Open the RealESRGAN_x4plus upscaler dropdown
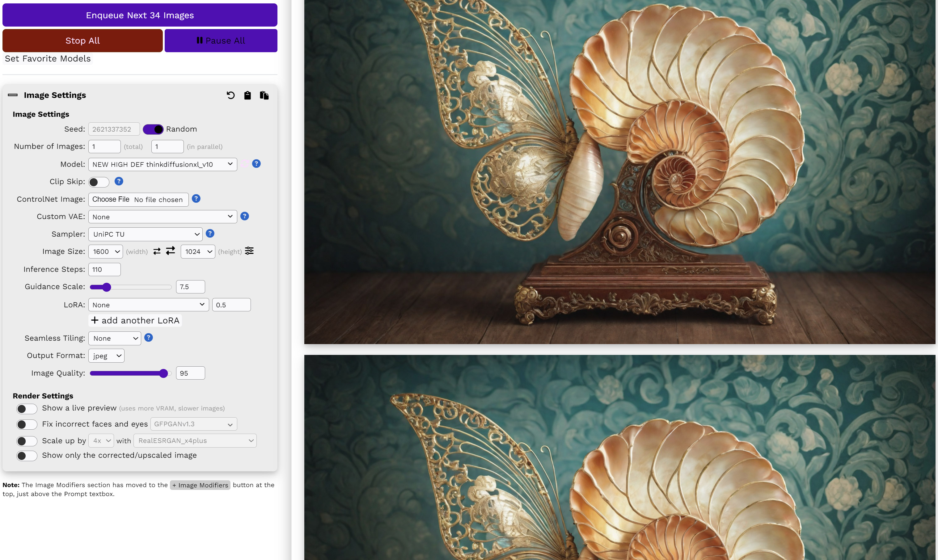 [195, 440]
